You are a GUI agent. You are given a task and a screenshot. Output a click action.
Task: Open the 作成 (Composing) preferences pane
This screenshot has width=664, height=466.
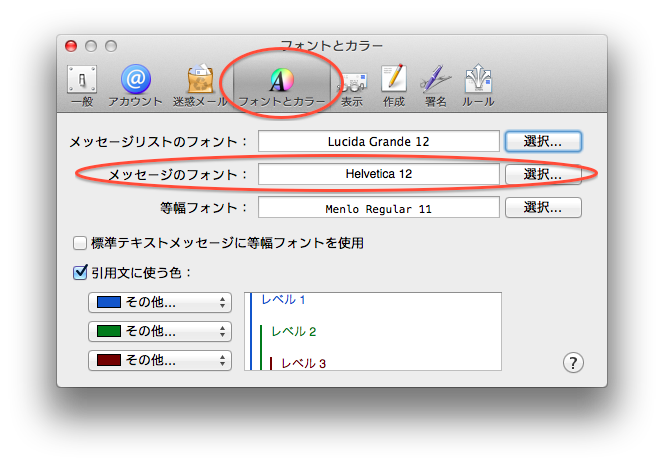394,85
